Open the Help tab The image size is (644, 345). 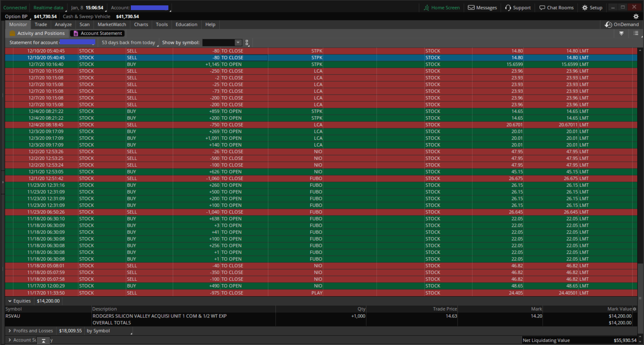pos(210,24)
